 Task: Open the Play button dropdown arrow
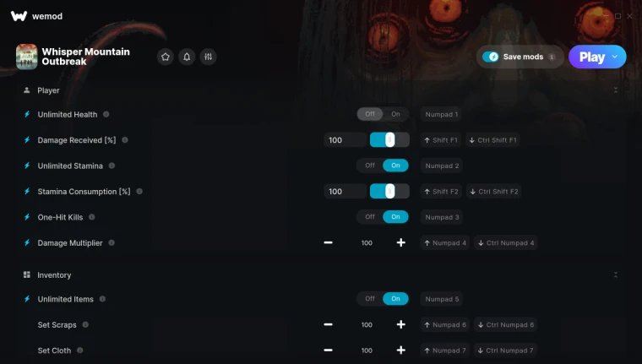point(615,57)
